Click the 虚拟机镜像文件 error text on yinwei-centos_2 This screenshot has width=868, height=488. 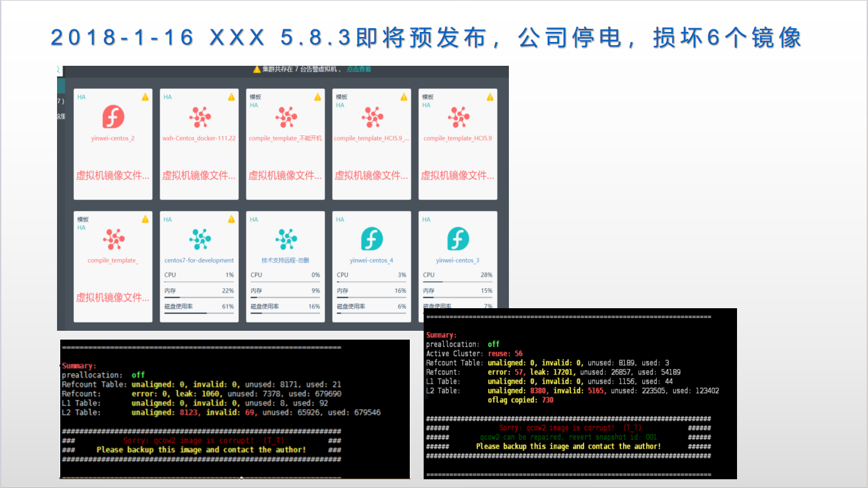pyautogui.click(x=112, y=175)
